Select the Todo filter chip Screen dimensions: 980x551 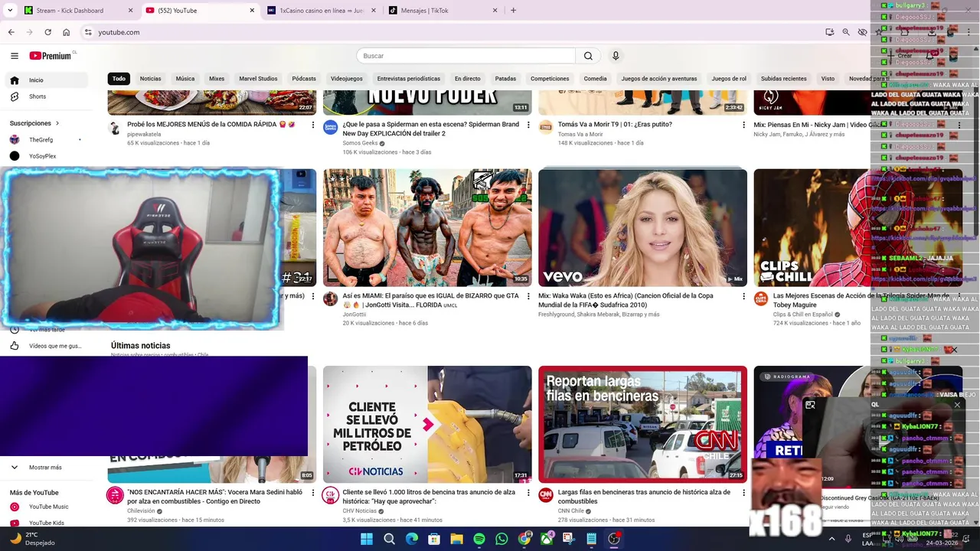119,79
